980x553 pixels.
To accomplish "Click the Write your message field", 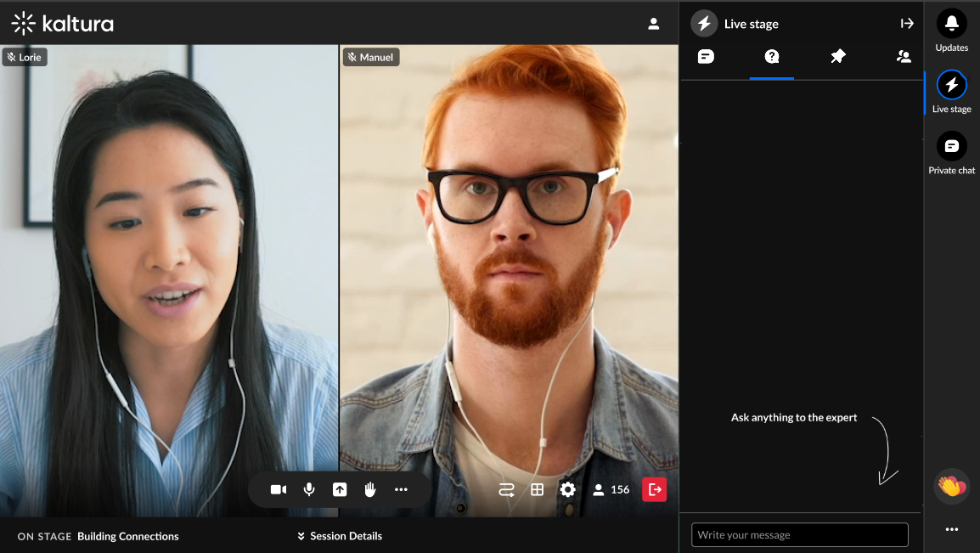I will click(799, 535).
